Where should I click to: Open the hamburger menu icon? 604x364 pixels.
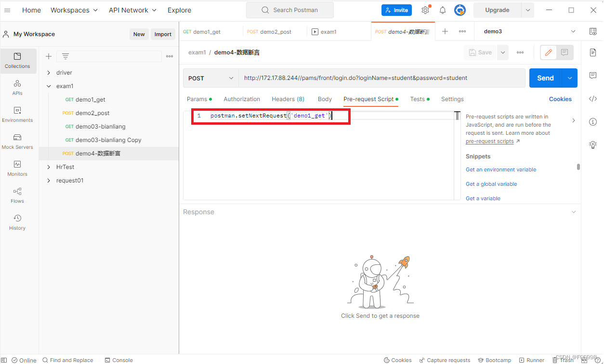pyautogui.click(x=7, y=10)
